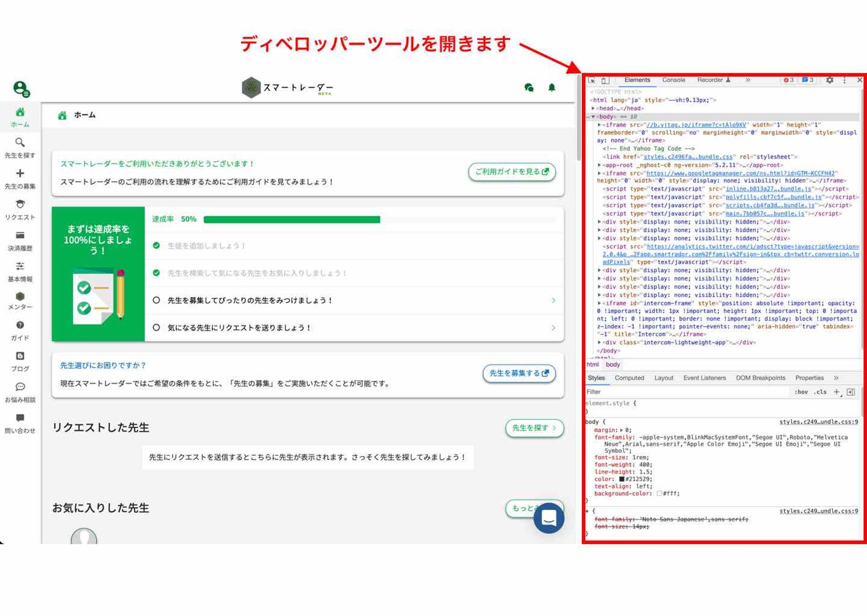Open メンター in sidebar
Viewport: 867px width, 616px height.
(x=20, y=301)
